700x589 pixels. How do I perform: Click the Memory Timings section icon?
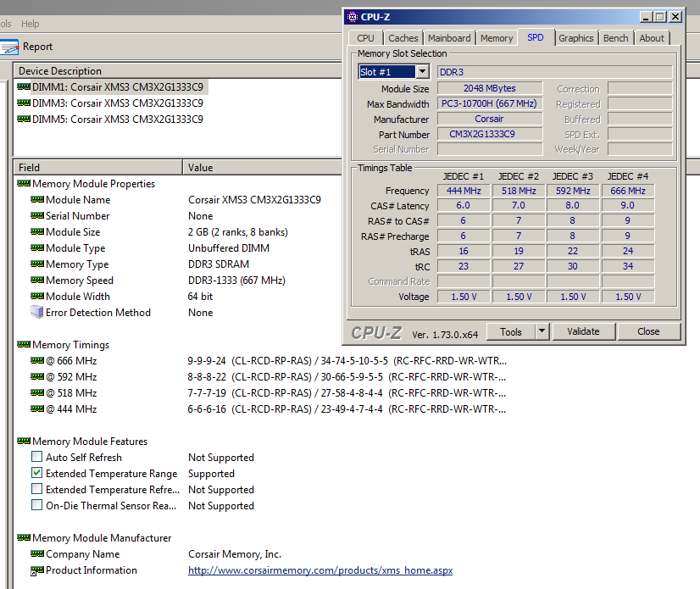(x=24, y=344)
